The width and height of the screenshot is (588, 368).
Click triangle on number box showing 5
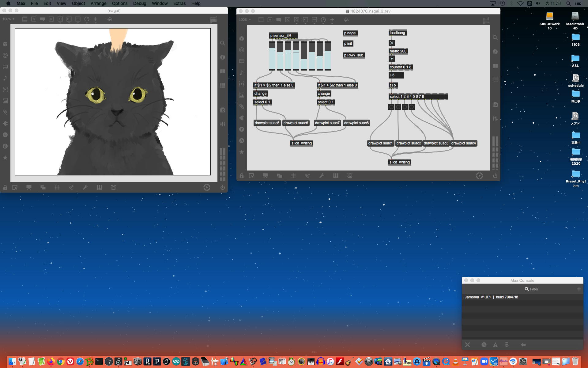[390, 75]
